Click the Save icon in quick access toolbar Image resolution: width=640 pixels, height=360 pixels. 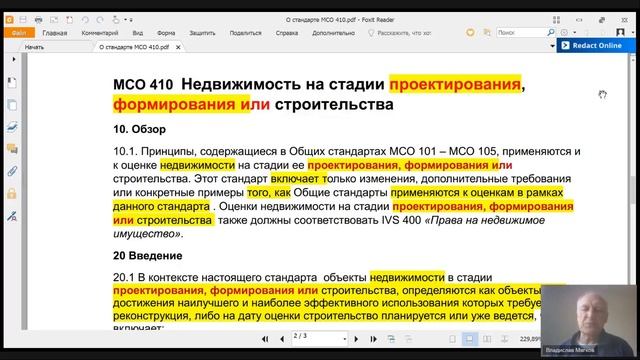tap(23, 20)
